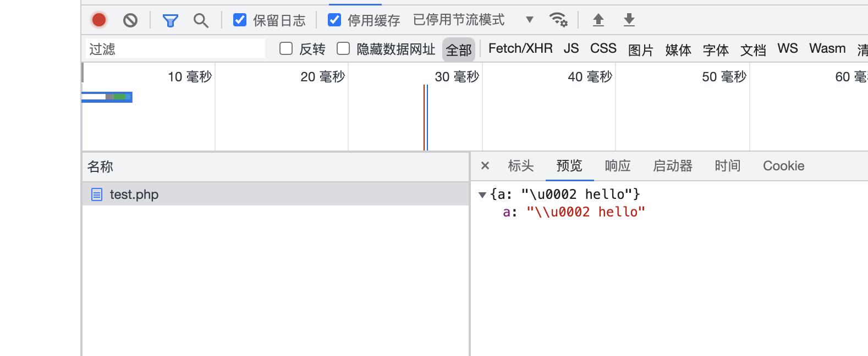Viewport: 868px width, 356px height.
Task: Close the request details panel
Action: tap(485, 166)
